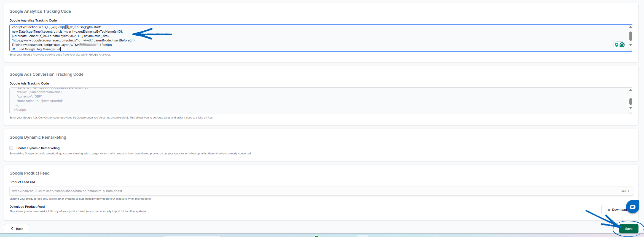The width and height of the screenshot is (644, 237).
Task: Click scroll-down arrow of Analytics code box
Action: tap(630, 45)
